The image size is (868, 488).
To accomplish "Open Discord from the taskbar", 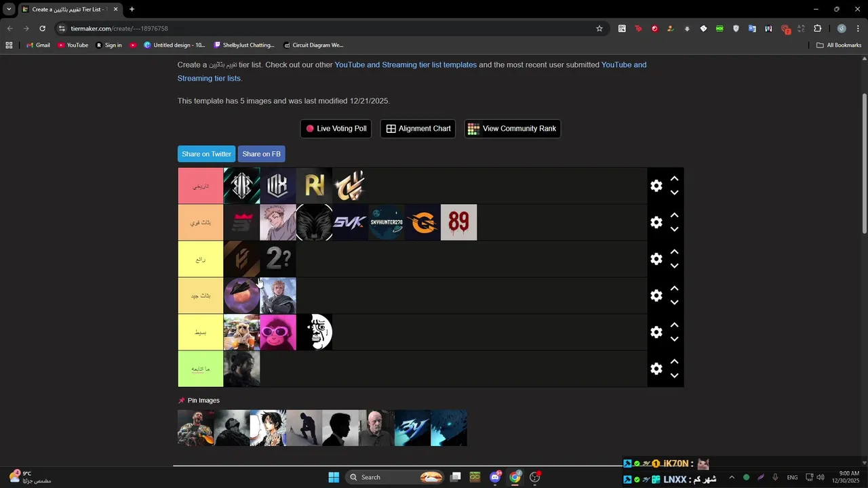I will click(495, 477).
